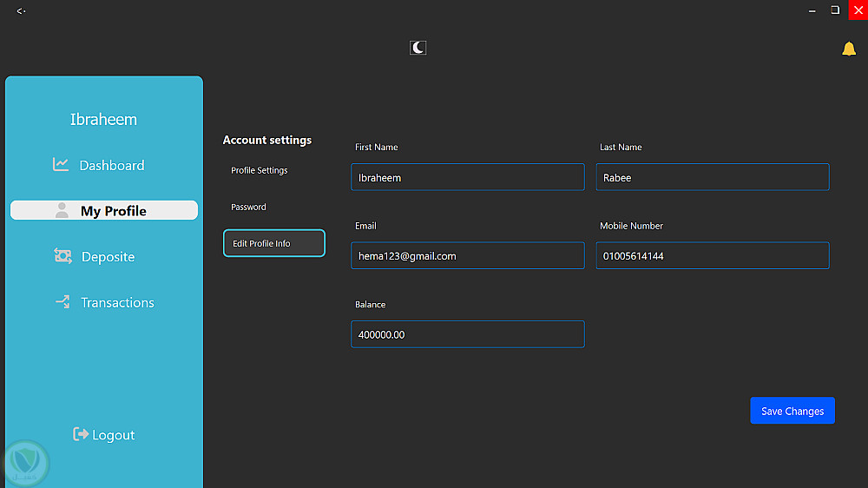Screen dimensions: 868x488
Task: Open the Dashboard menu item
Action: coord(112,165)
